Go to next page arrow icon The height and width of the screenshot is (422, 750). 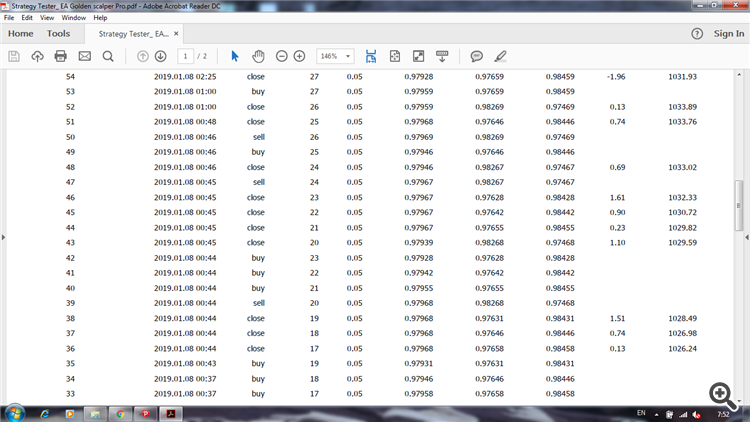point(161,56)
